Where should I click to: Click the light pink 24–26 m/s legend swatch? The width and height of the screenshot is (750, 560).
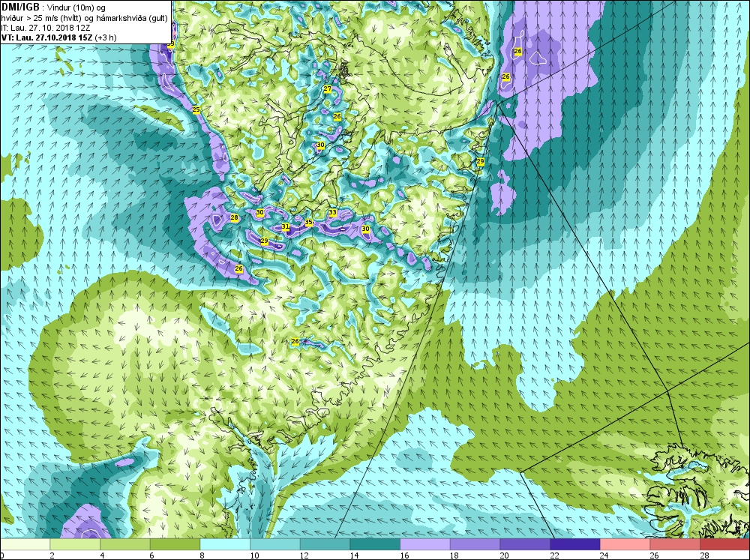click(625, 544)
